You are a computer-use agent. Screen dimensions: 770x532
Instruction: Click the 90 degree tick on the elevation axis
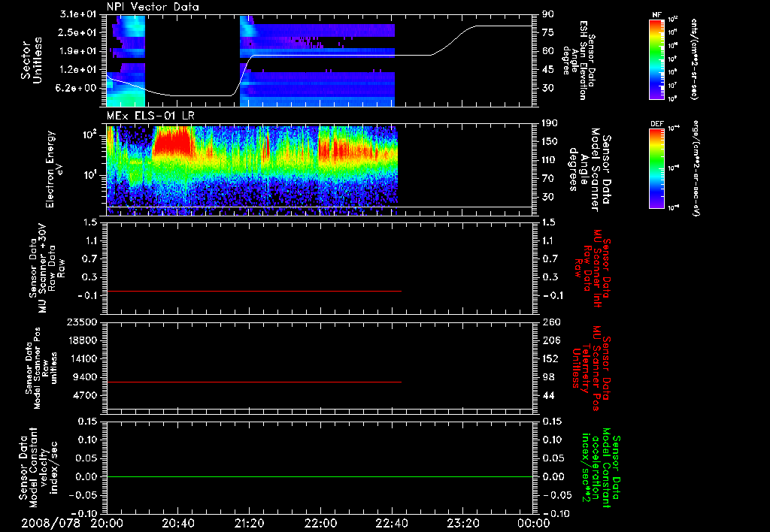(548, 14)
